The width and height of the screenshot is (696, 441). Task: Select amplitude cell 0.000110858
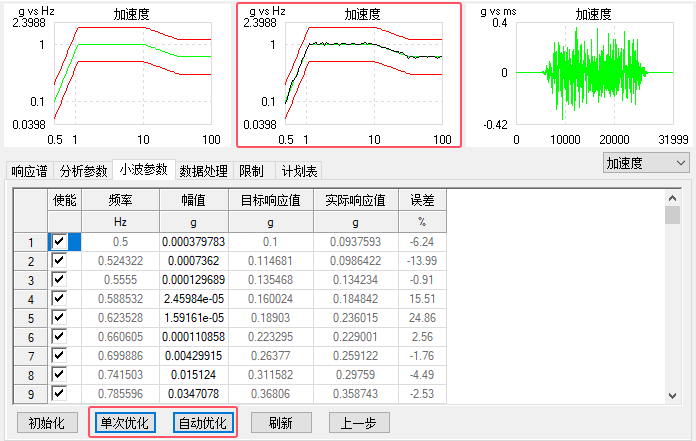click(194, 337)
